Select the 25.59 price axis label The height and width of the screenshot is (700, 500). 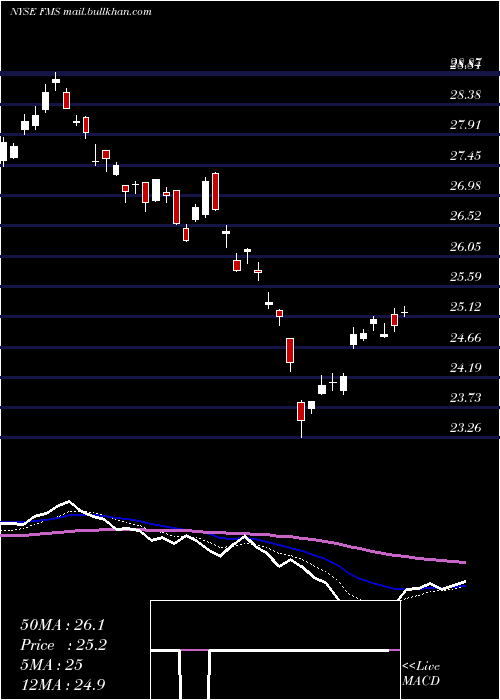point(466,277)
